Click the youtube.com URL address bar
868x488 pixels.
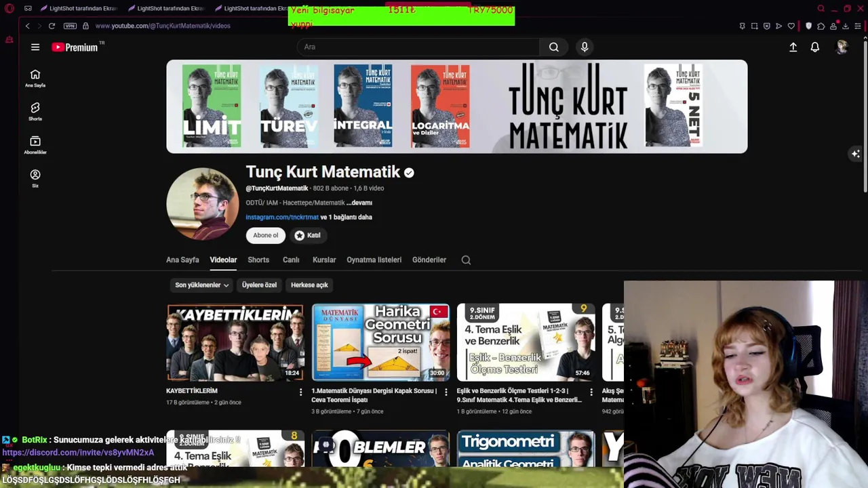(163, 26)
